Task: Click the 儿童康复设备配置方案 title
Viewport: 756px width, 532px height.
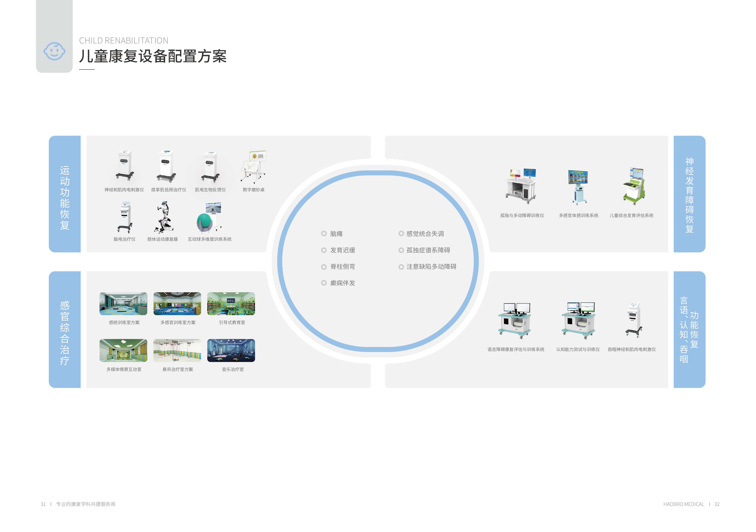Action: 153,56
